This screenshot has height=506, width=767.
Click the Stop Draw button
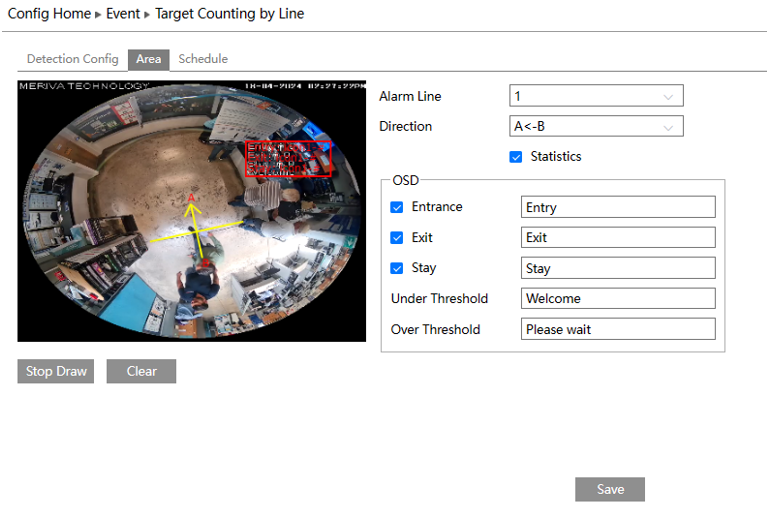(x=56, y=371)
